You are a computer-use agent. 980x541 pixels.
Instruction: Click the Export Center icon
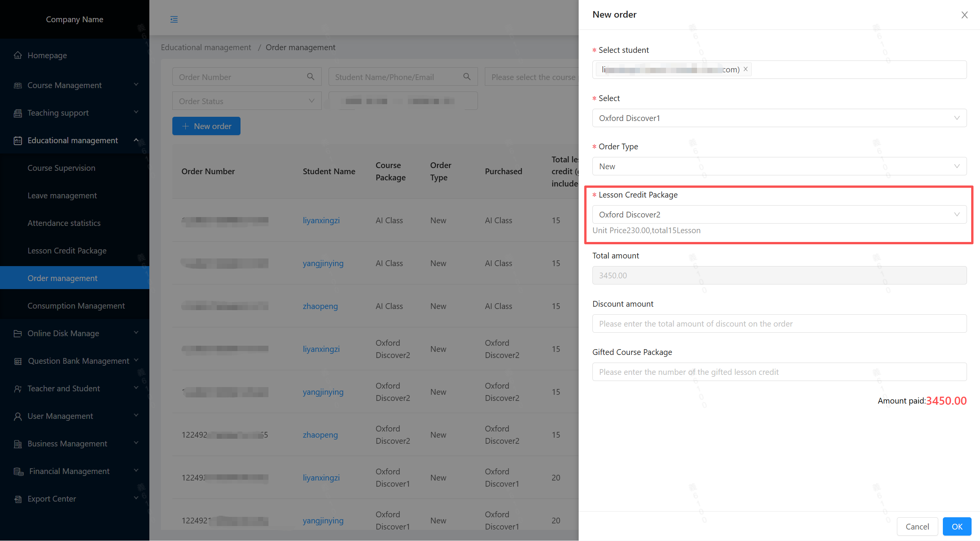click(x=18, y=499)
